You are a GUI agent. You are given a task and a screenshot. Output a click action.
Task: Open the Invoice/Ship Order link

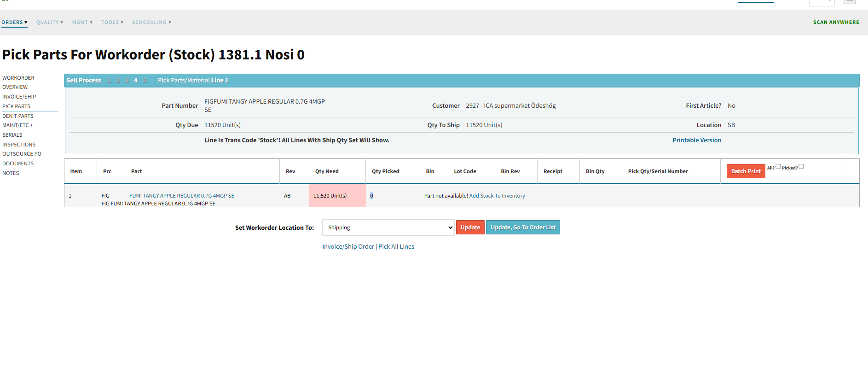click(x=348, y=247)
